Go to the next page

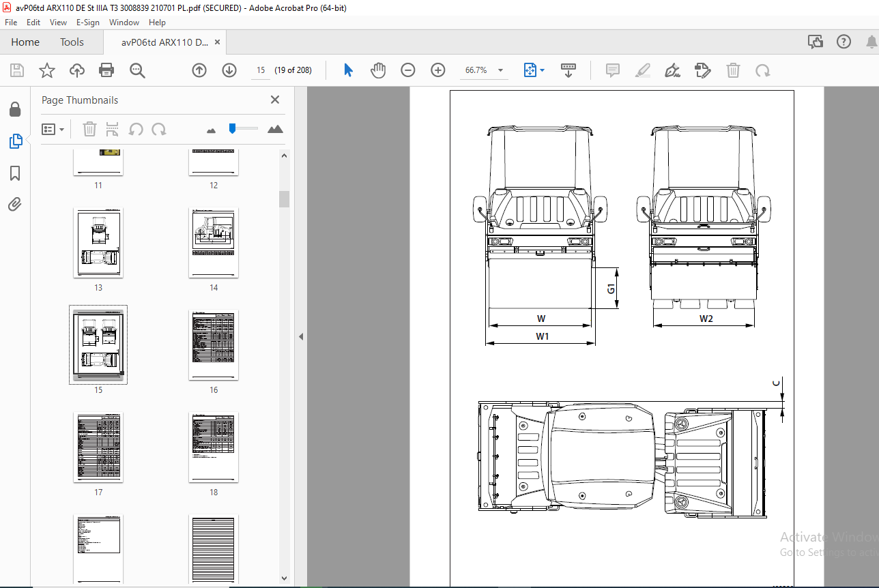(x=229, y=70)
